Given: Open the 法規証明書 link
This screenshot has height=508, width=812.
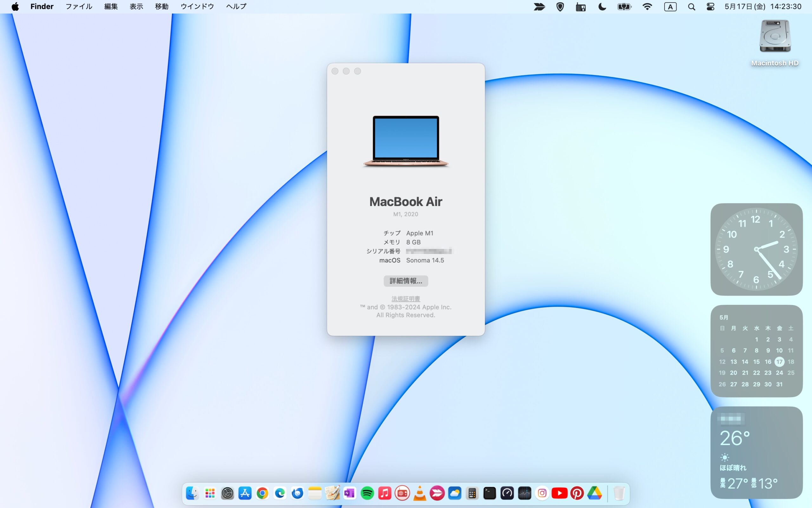Looking at the screenshot, I should (x=406, y=299).
